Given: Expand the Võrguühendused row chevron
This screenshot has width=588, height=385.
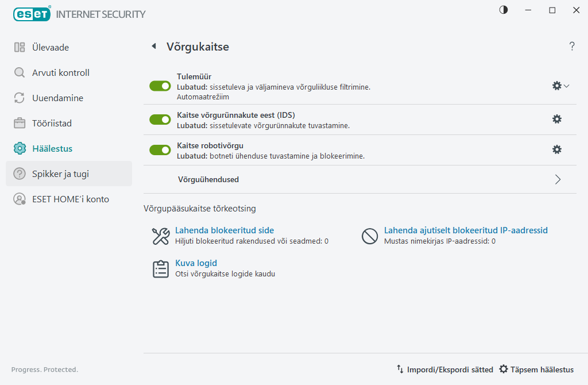Looking at the screenshot, I should click(558, 179).
